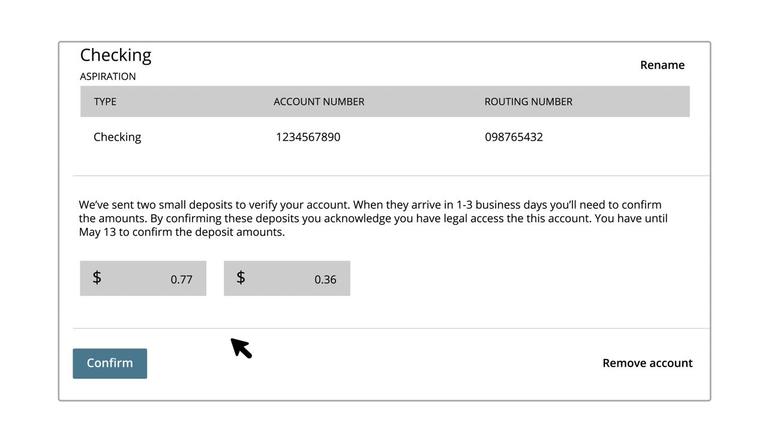Click the ACCOUNT NUMBER column header
The image size is (768, 432).
[x=319, y=102]
